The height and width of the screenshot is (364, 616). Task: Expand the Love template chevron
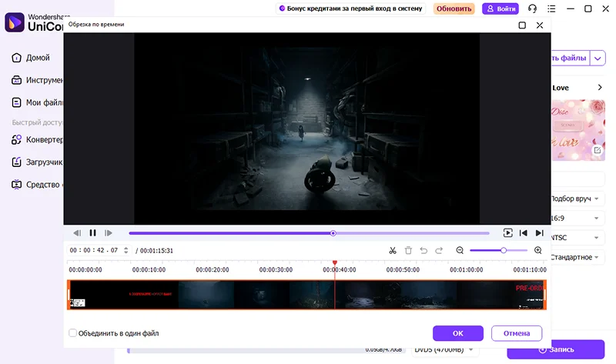[x=600, y=87]
